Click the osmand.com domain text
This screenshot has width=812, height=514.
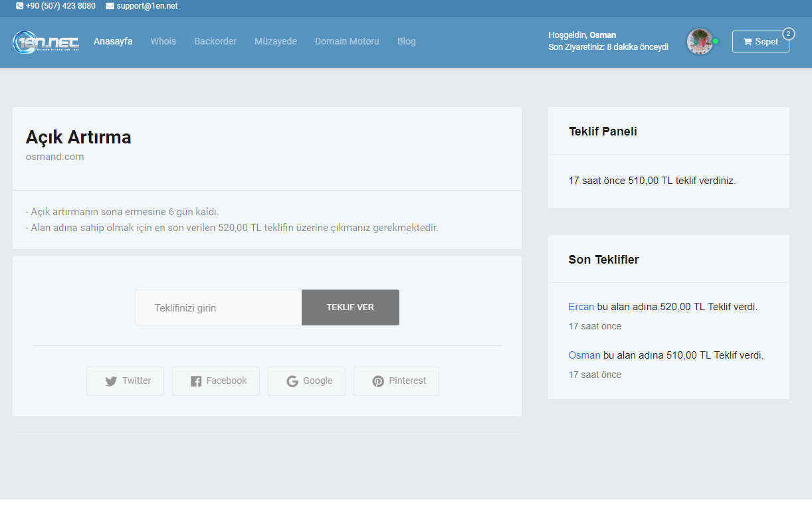point(54,157)
